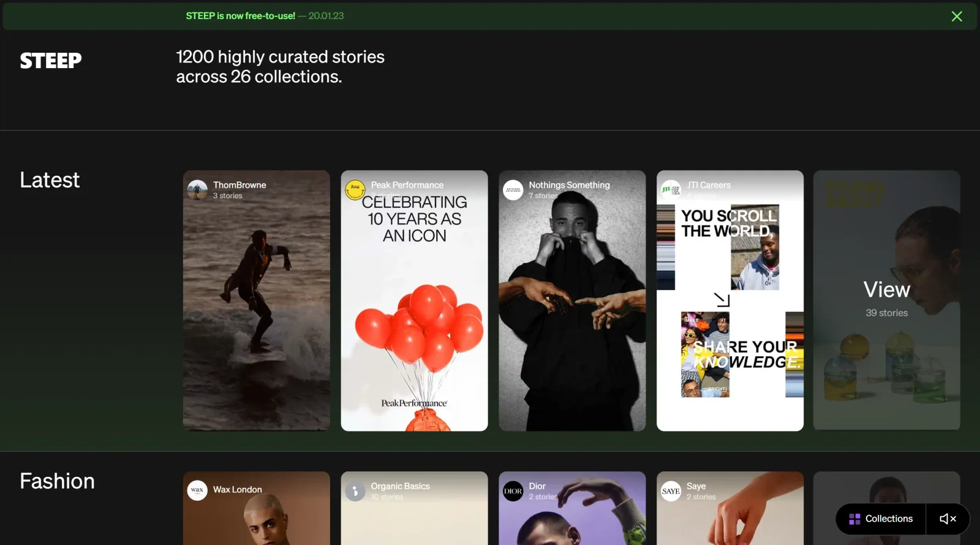Open the Peak Performance balloons story card
The height and width of the screenshot is (545, 980).
click(x=415, y=300)
